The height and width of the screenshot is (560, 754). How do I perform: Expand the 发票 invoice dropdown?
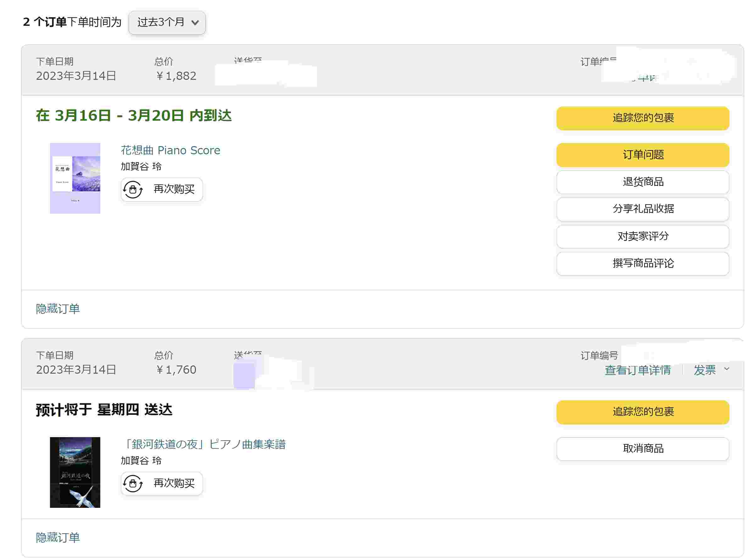click(x=711, y=370)
